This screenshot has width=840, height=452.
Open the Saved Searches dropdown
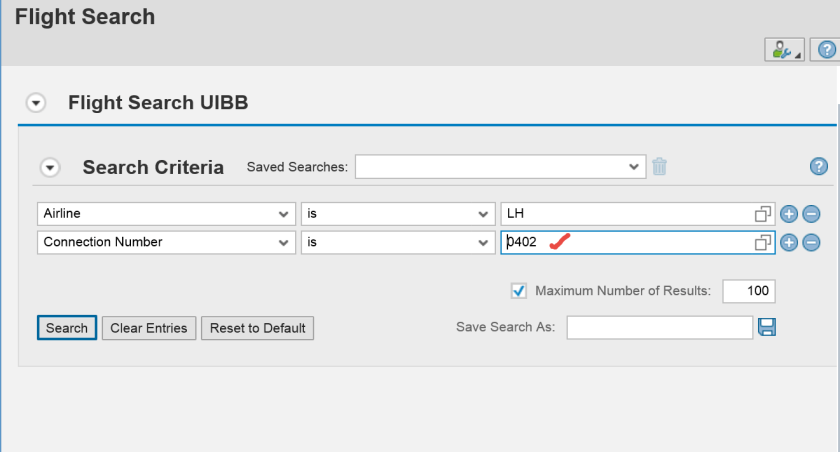coord(633,167)
